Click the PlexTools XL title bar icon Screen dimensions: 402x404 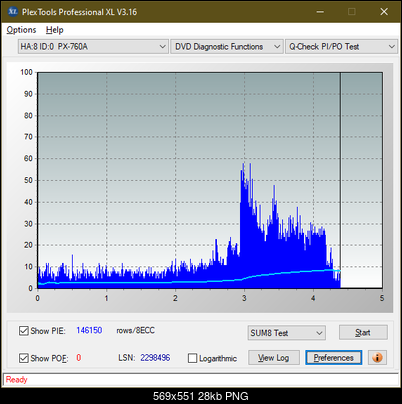(13, 12)
